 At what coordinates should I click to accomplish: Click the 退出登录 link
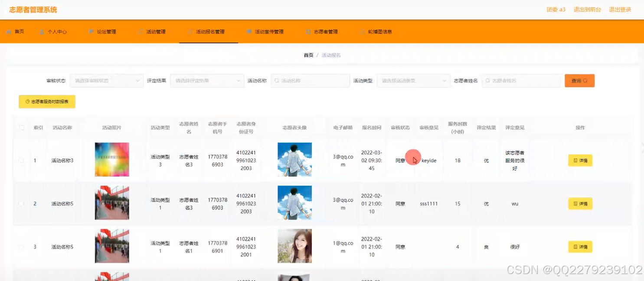click(620, 9)
